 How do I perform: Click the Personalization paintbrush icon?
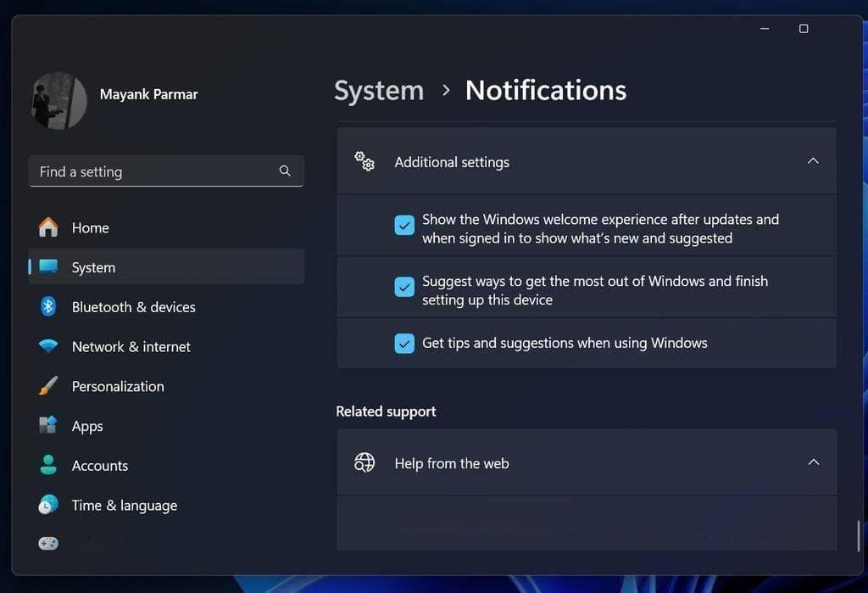[x=48, y=386]
